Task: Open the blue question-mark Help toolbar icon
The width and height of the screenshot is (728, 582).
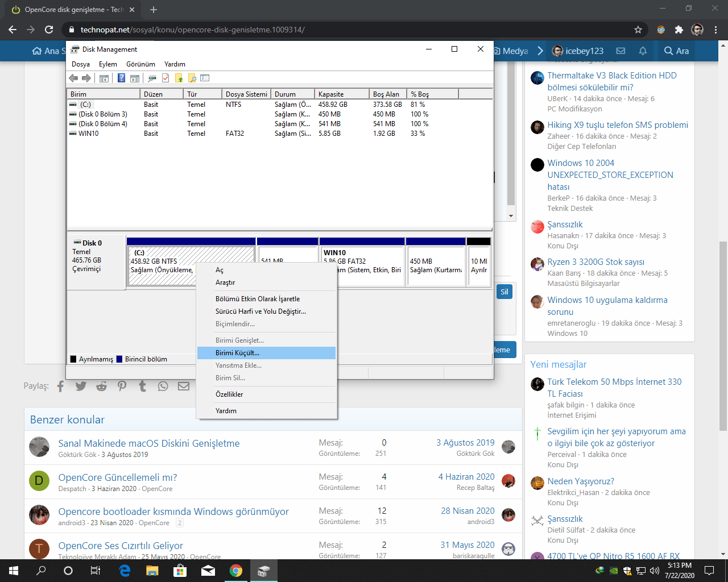Action: click(x=121, y=78)
